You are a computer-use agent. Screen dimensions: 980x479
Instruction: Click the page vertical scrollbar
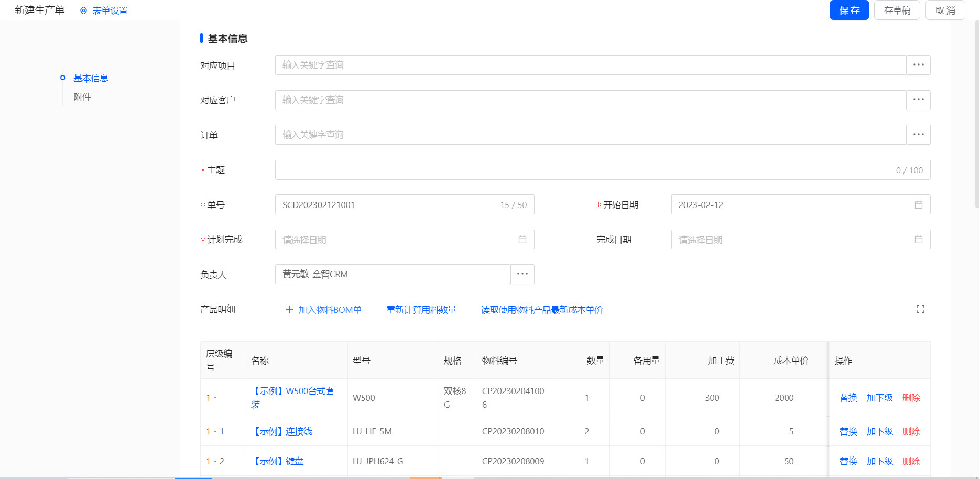pos(977,115)
